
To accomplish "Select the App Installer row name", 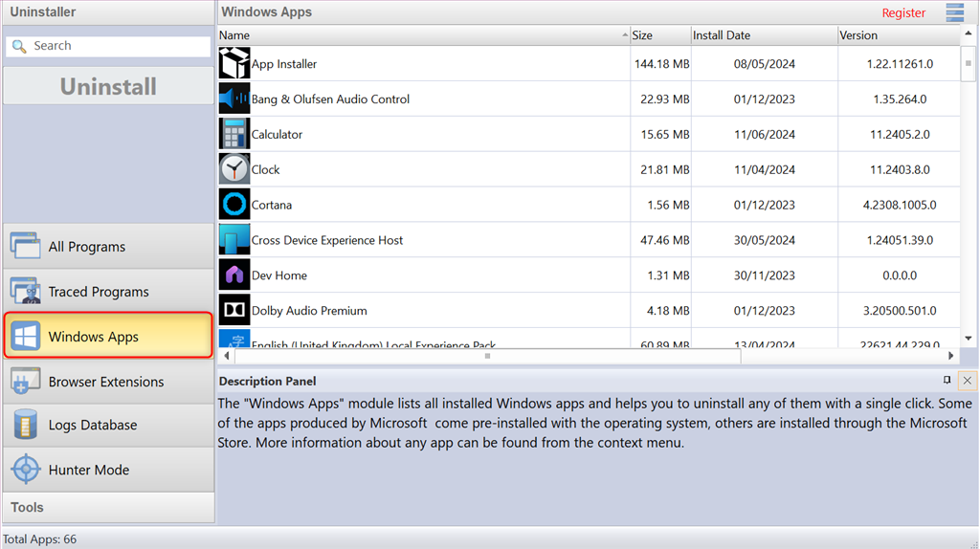I will pos(283,64).
